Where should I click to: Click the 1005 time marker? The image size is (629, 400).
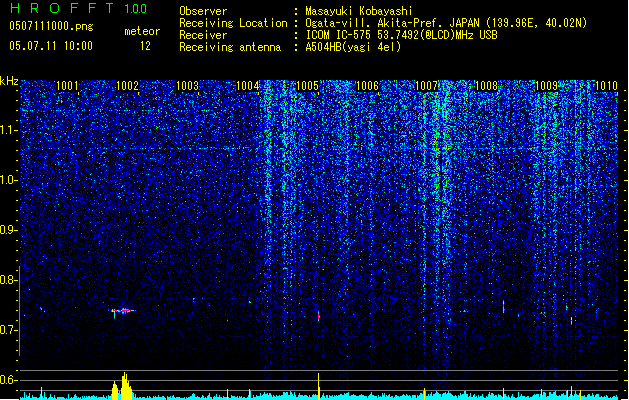click(307, 86)
